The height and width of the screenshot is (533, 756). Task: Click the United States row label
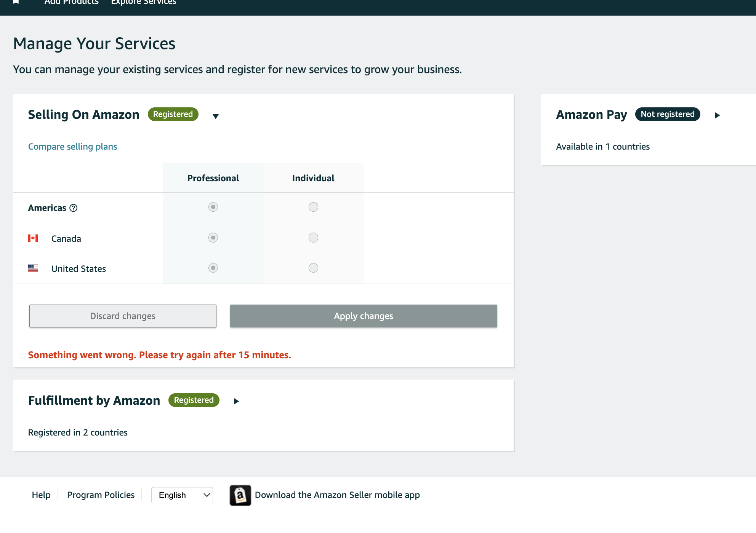tap(78, 269)
